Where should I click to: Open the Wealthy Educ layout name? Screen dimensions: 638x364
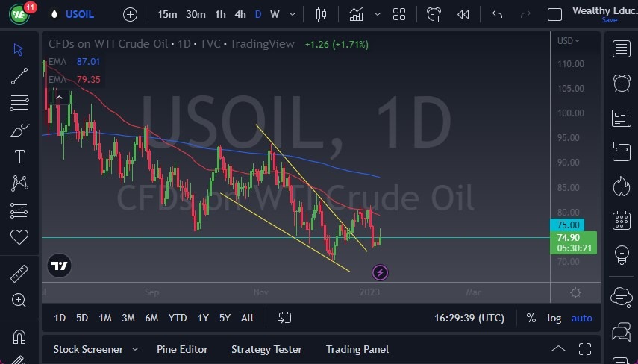[x=604, y=10]
